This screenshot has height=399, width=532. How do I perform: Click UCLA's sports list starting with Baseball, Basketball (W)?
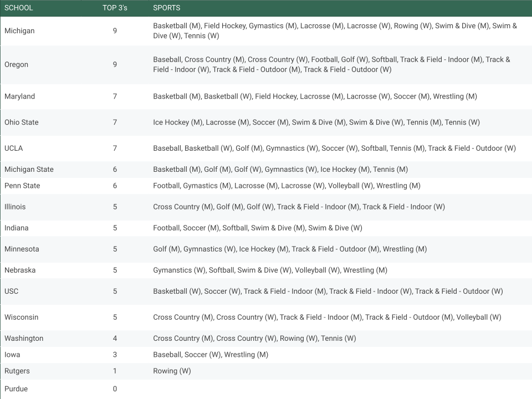334,149
